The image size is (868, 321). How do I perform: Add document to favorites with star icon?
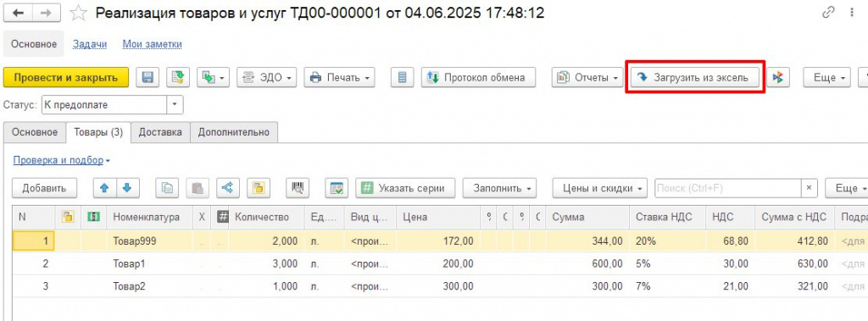pyautogui.click(x=79, y=14)
